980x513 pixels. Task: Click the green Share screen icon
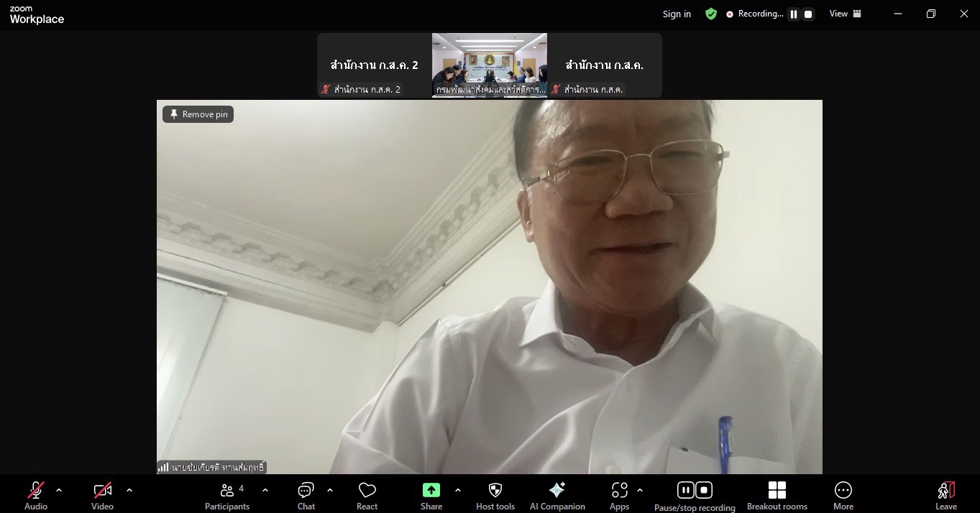click(431, 490)
